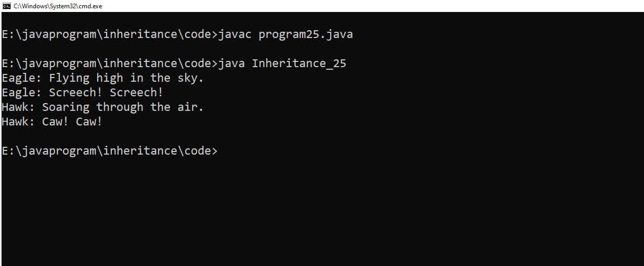Image resolution: width=644 pixels, height=266 pixels.
Task: Click the "Eagle:" label on the Screech line
Action: pyautogui.click(x=22, y=93)
